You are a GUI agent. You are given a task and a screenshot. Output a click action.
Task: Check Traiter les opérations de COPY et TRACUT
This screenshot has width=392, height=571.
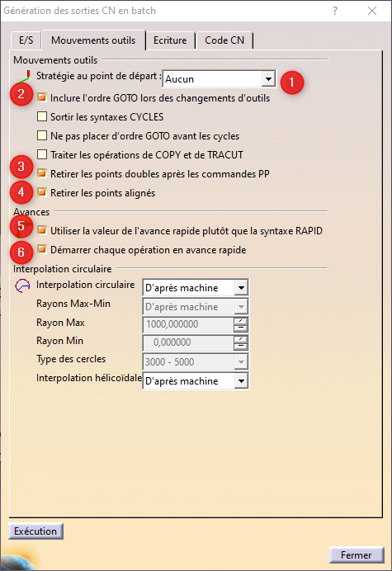pos(42,154)
